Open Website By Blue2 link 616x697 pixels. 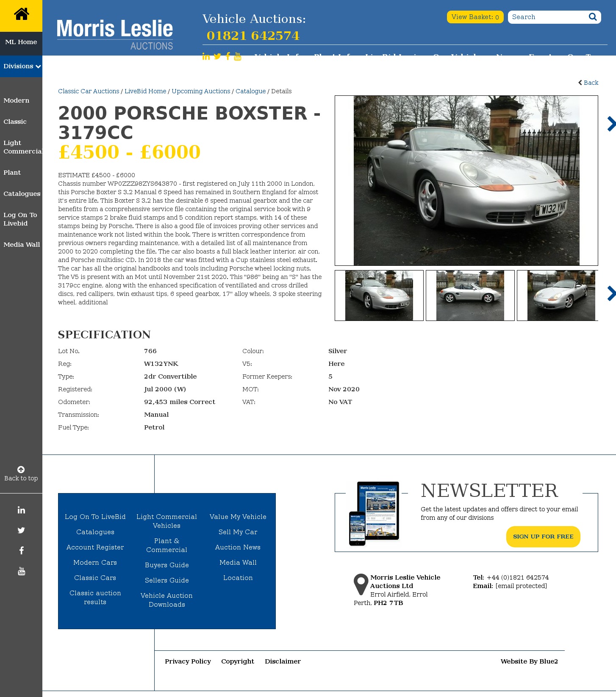pos(530,661)
